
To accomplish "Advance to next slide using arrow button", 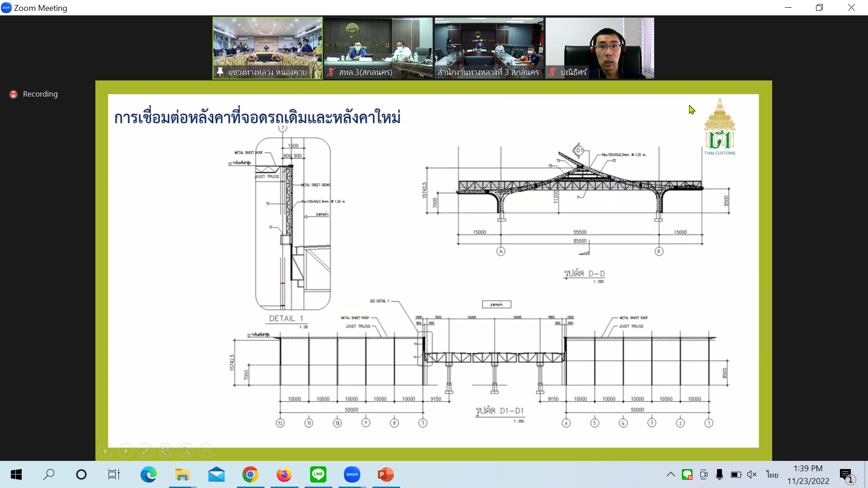I will pyautogui.click(x=126, y=450).
